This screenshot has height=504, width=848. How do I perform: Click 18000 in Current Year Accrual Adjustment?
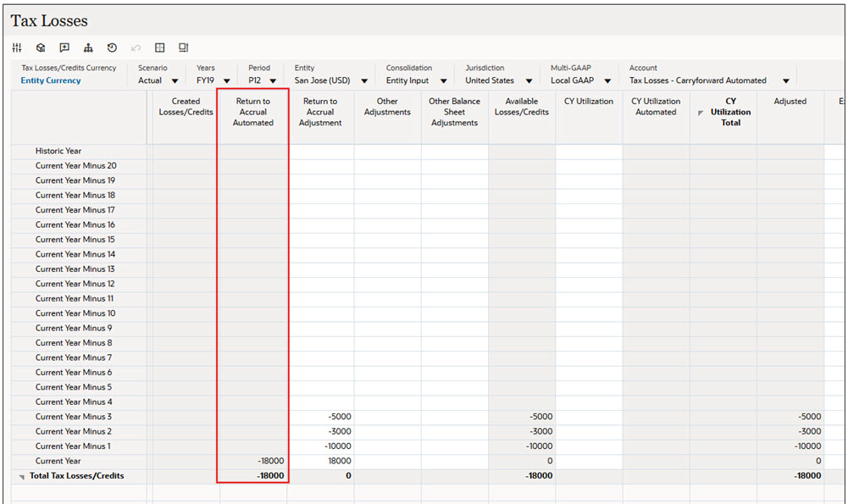click(340, 462)
